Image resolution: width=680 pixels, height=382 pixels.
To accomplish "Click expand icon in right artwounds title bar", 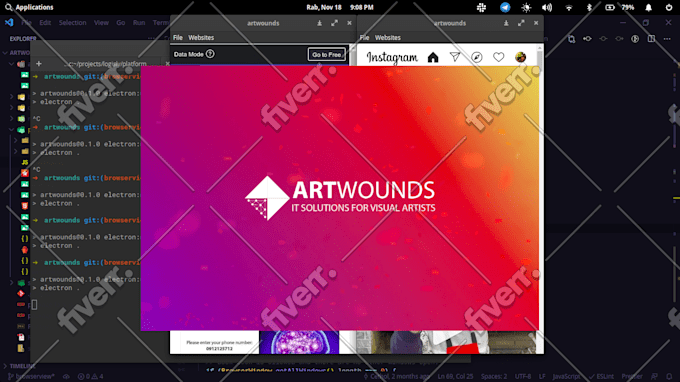I will click(521, 23).
